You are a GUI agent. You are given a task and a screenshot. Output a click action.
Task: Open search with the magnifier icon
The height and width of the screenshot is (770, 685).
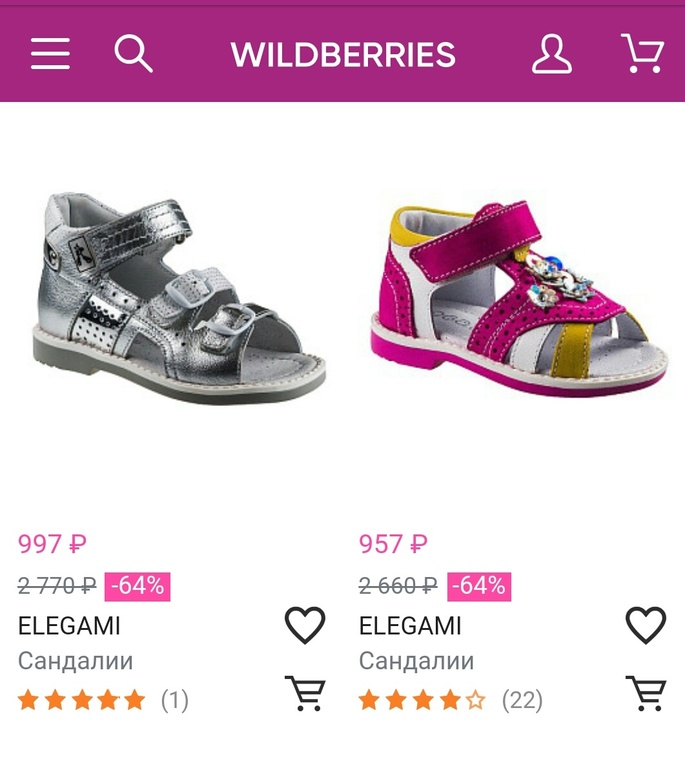point(133,53)
